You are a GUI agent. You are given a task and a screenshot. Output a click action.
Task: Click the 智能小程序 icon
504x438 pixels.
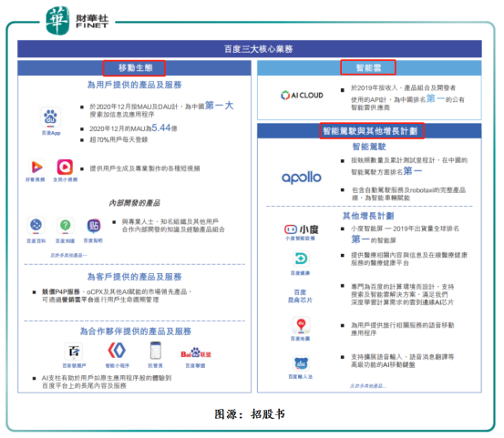[117, 350]
